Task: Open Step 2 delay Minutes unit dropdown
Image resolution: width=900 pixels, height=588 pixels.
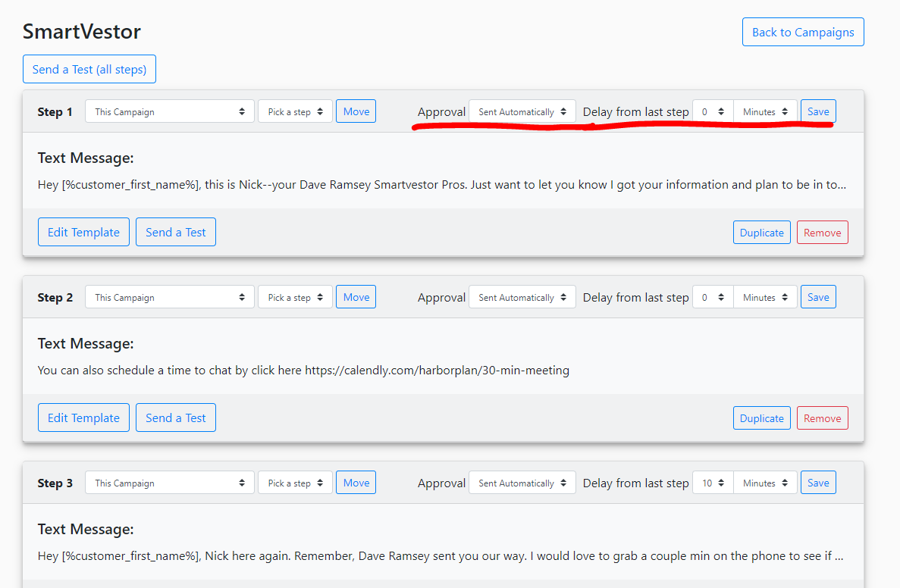Action: (x=765, y=297)
